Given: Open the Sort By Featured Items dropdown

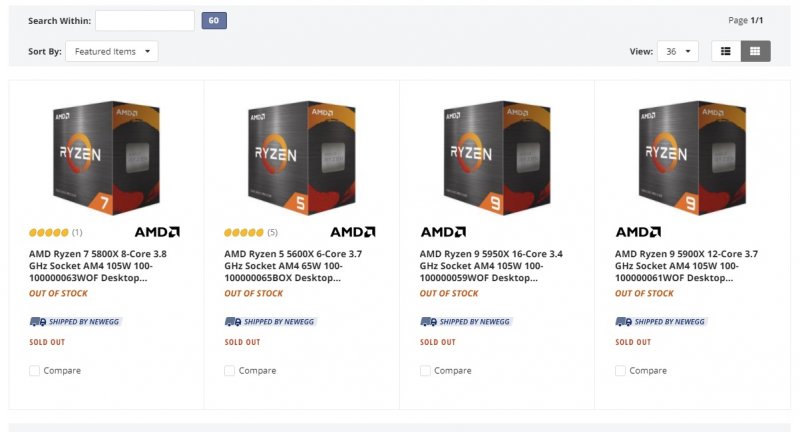Looking at the screenshot, I should click(111, 51).
